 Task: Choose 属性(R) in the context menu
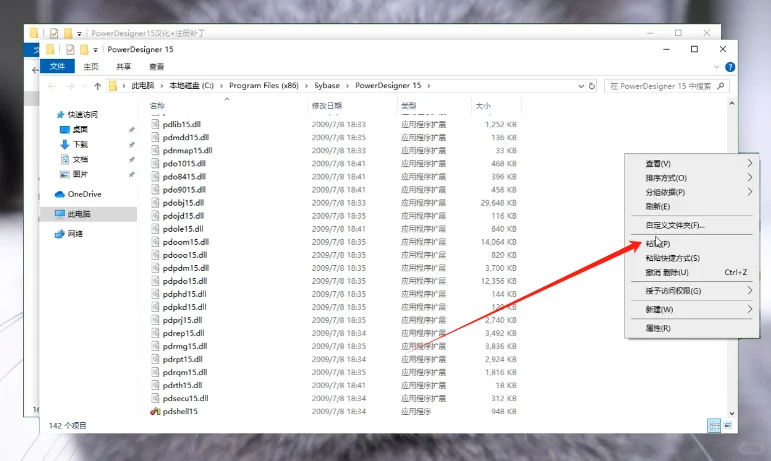692,328
